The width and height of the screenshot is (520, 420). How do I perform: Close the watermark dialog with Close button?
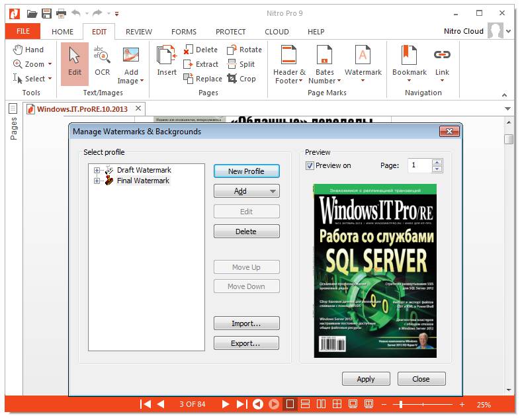click(x=421, y=379)
